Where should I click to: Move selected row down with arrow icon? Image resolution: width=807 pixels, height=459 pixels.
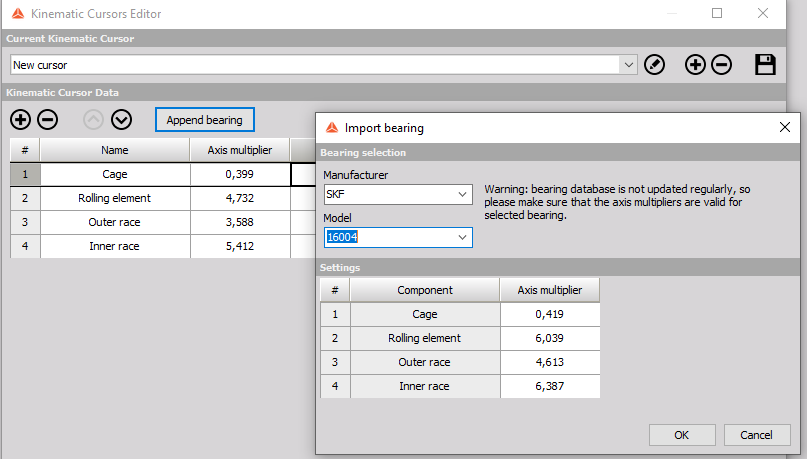[121, 120]
